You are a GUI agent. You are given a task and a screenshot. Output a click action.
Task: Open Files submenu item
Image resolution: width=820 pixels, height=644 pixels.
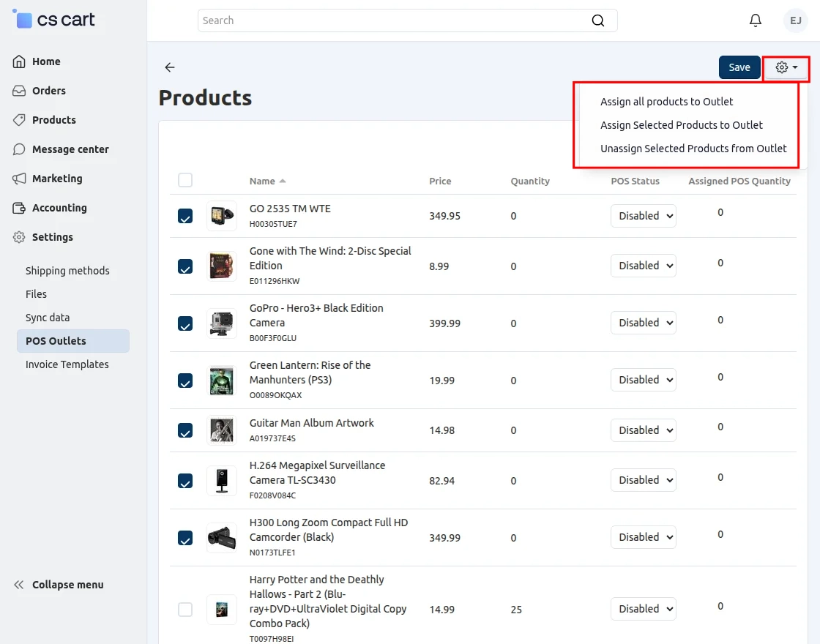(x=36, y=294)
